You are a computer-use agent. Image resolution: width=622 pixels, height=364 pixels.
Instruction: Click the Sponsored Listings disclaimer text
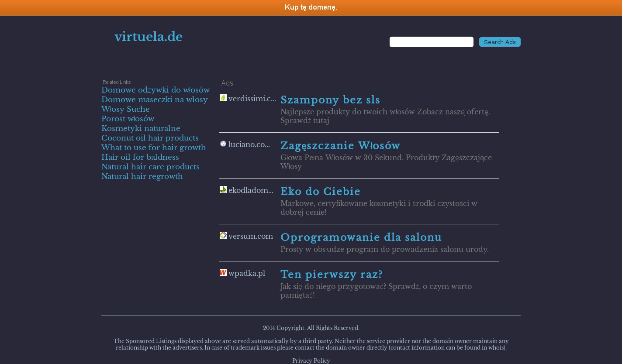pyautogui.click(x=311, y=344)
